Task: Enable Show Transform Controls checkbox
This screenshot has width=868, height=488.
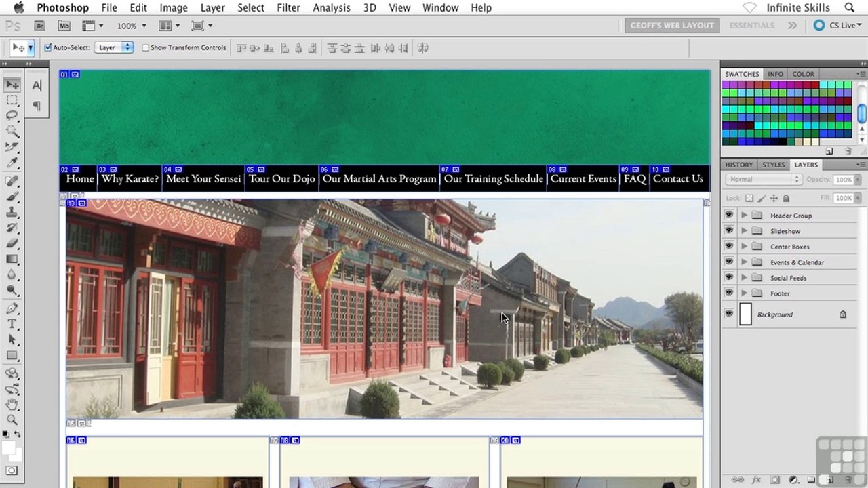Action: tap(145, 47)
